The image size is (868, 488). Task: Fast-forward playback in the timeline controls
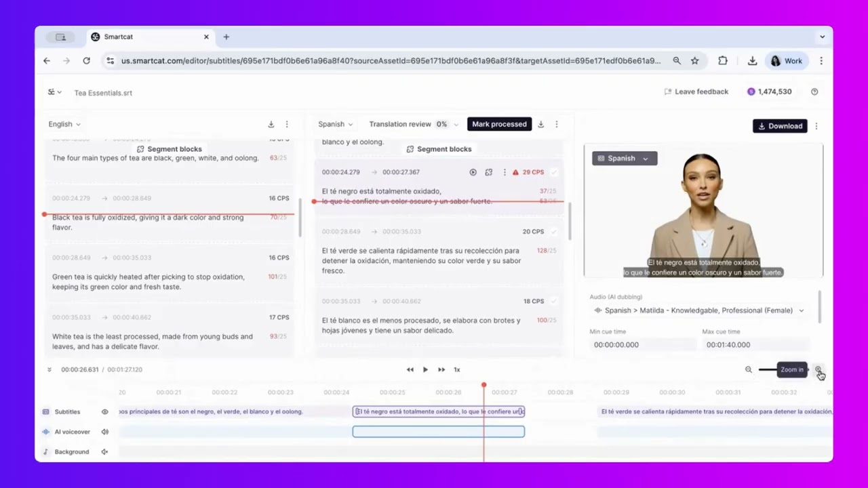tap(441, 369)
